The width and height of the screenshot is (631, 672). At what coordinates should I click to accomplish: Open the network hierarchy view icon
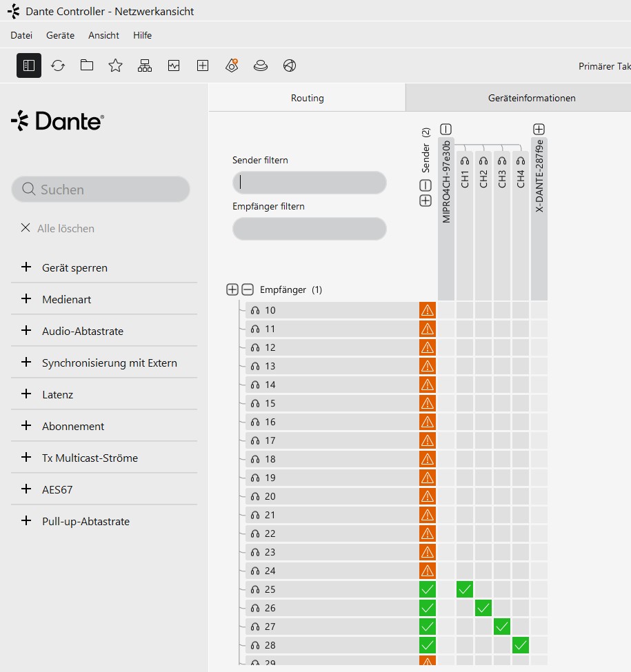[x=144, y=65]
